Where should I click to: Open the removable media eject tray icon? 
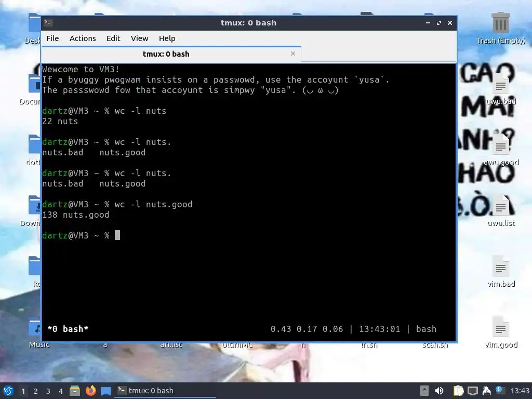tap(424, 391)
